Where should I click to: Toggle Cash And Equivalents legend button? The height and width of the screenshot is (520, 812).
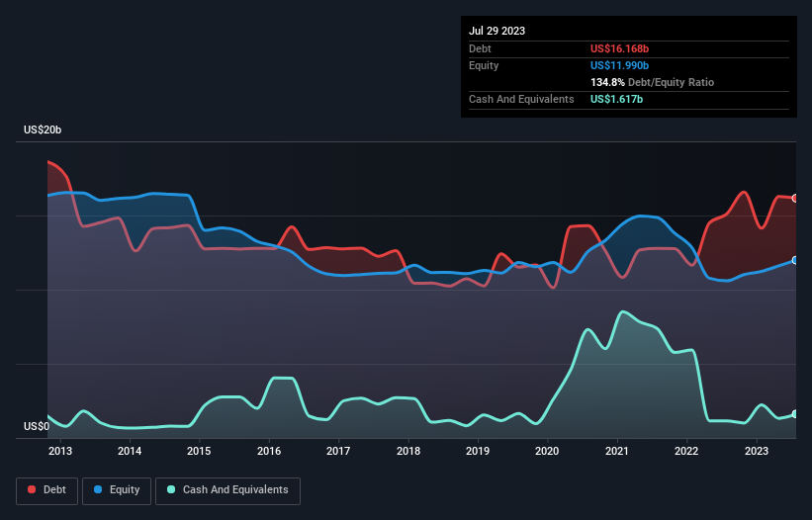[x=227, y=490]
